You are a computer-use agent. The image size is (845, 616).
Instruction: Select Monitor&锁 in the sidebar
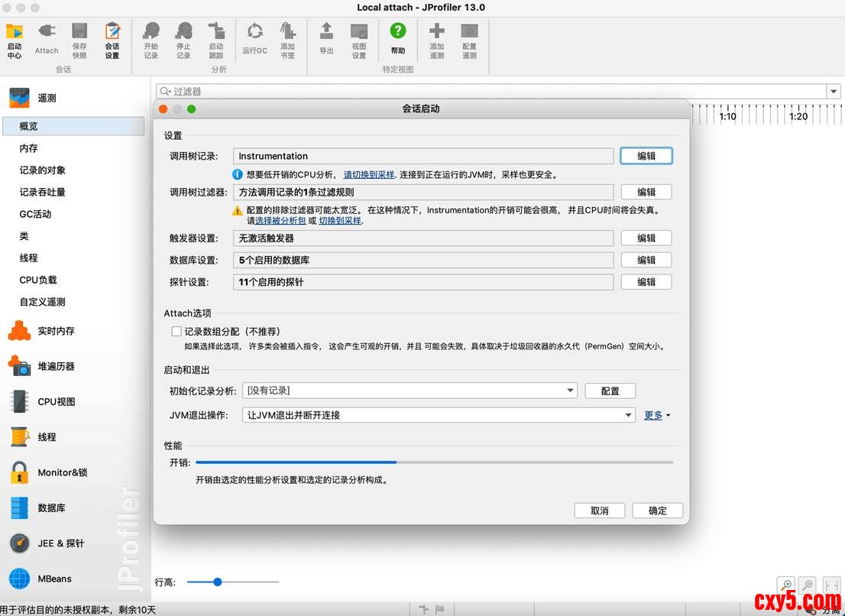point(62,472)
